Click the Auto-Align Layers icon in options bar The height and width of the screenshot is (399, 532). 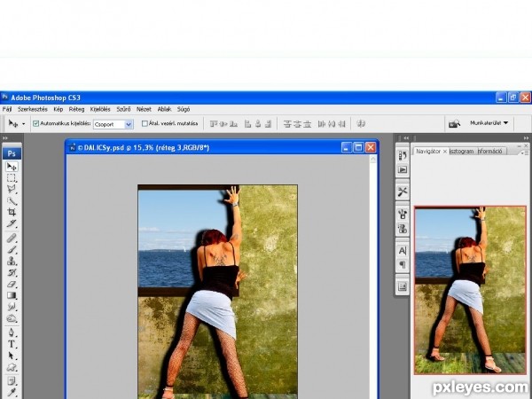click(x=361, y=123)
